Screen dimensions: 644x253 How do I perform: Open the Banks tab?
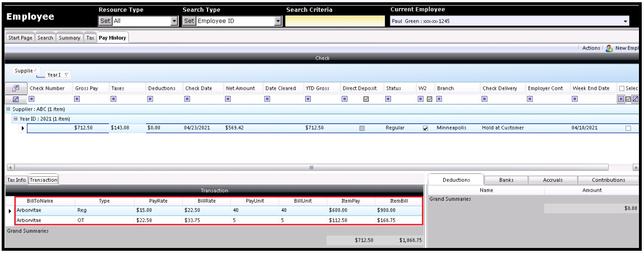(506, 180)
